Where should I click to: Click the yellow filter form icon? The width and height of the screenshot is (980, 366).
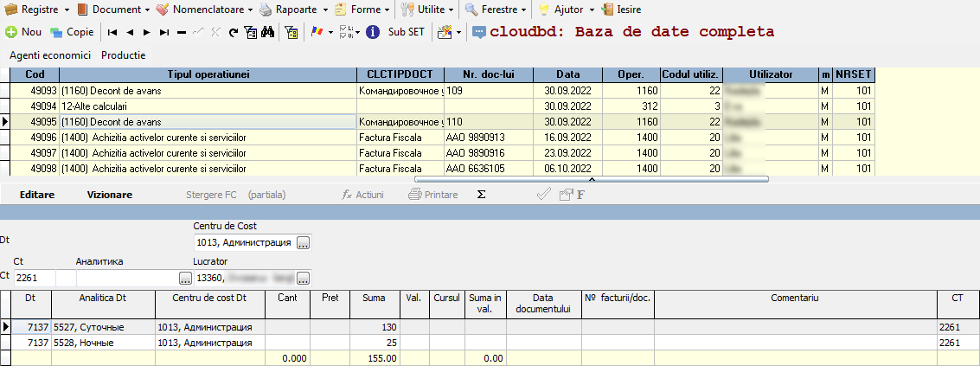click(291, 32)
